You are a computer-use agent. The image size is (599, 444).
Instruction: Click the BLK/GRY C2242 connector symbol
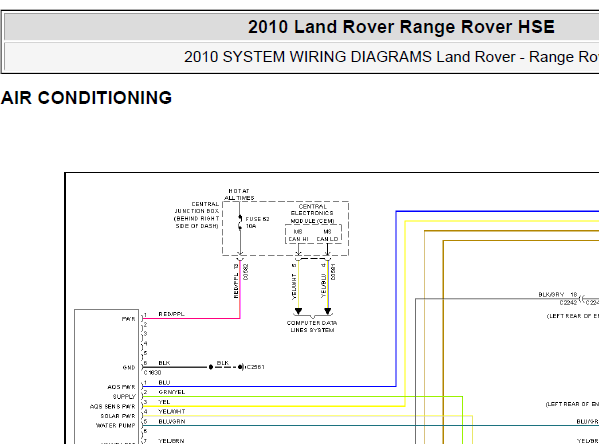point(581,299)
